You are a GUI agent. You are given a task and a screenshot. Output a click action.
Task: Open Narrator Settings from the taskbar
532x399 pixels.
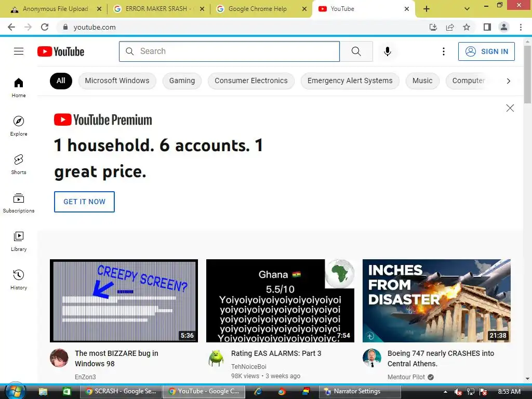pos(360,391)
